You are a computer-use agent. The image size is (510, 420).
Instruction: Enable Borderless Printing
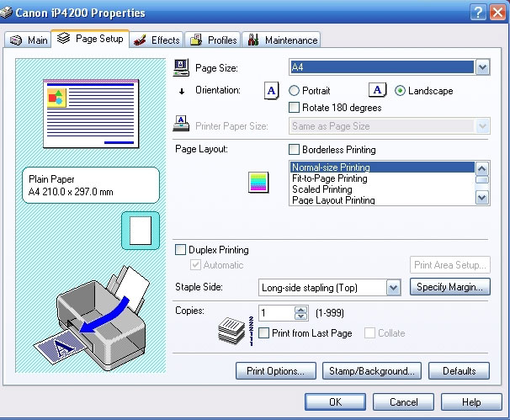coord(294,150)
